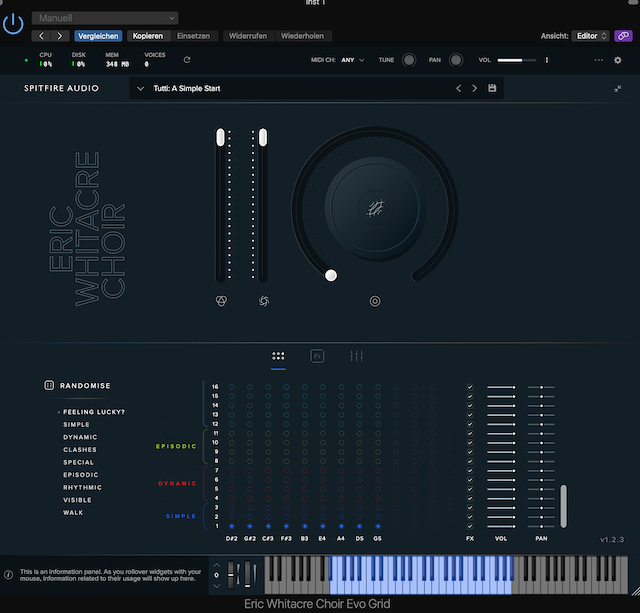Screen dimensions: 640x613
Task: Click the grid vertical scrollbar handle
Action: [x=563, y=506]
